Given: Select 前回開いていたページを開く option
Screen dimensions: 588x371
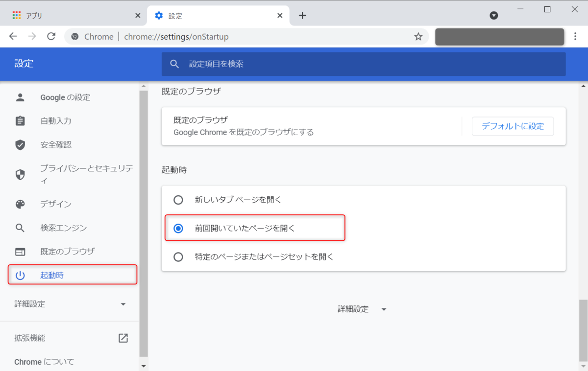Looking at the screenshot, I should point(178,228).
